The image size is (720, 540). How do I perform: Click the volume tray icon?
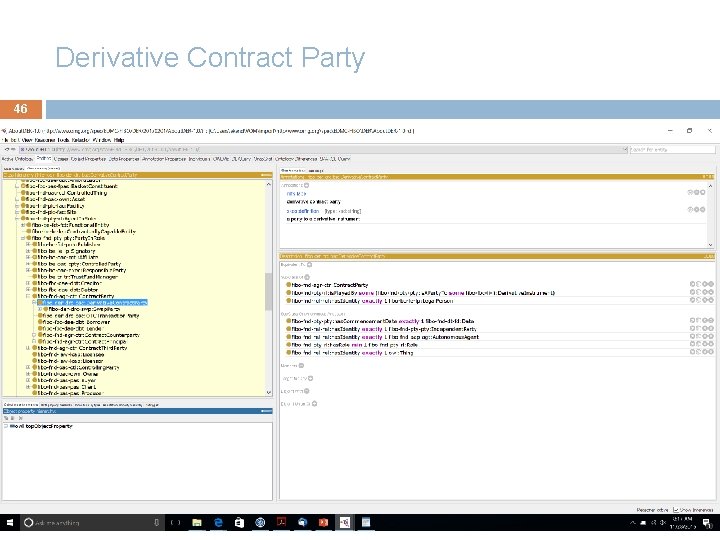pos(663,523)
